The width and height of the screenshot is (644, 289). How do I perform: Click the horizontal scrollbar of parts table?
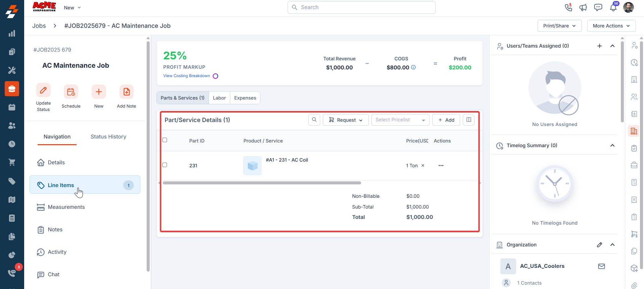click(262, 183)
